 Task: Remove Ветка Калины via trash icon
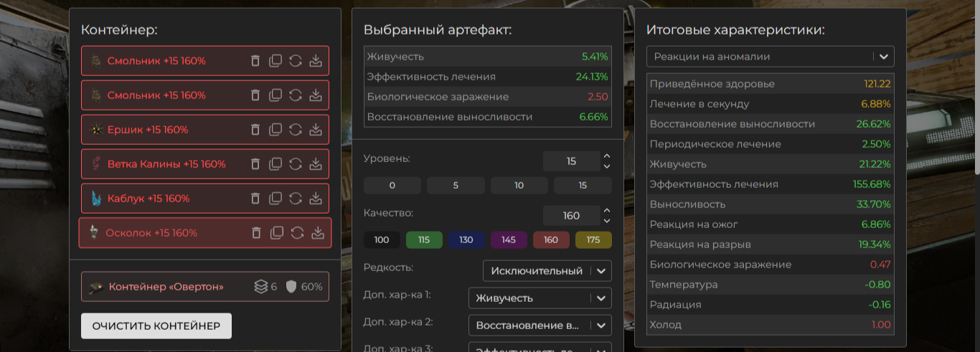[x=255, y=164]
